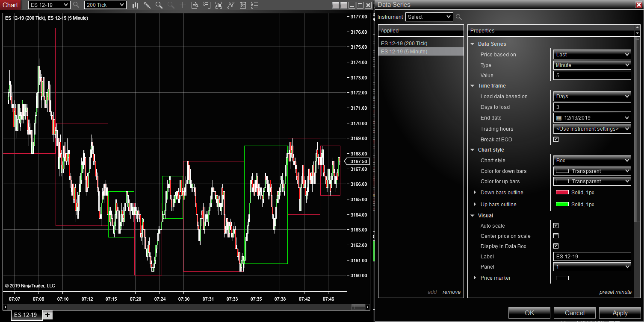
Task: Close the chart window
Action: (368, 5)
